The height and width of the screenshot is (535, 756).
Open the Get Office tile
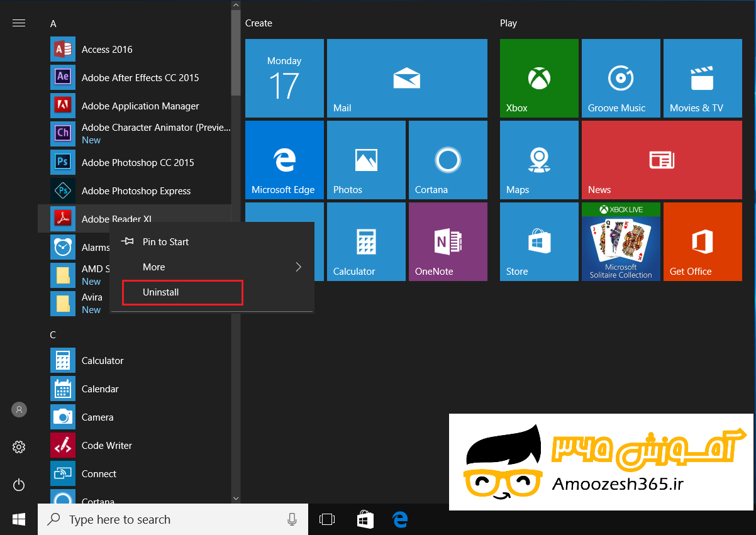click(x=703, y=241)
